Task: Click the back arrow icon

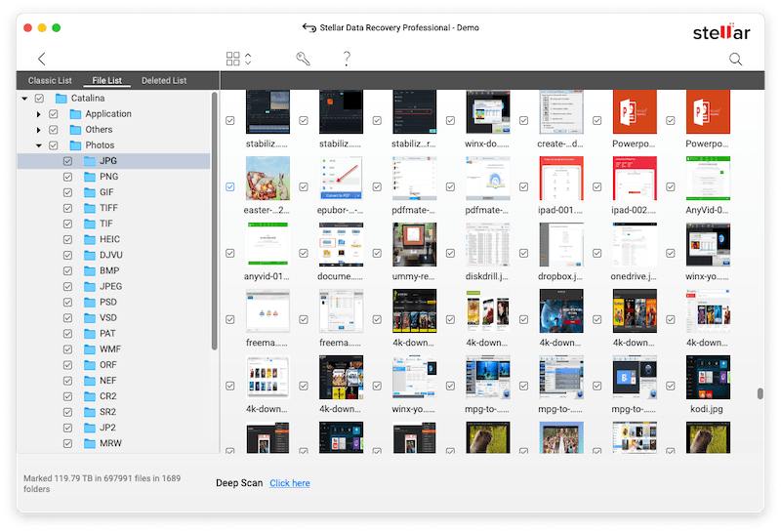Action: tap(41, 60)
